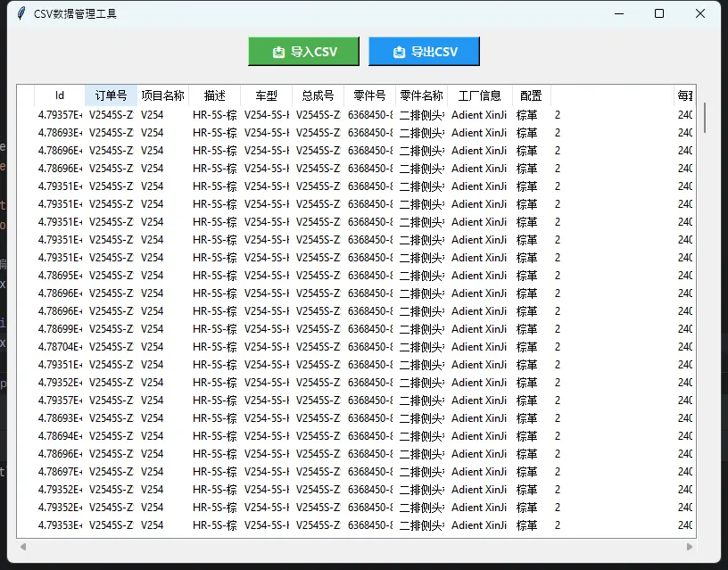Select the 项目名称 column header

coord(163,95)
